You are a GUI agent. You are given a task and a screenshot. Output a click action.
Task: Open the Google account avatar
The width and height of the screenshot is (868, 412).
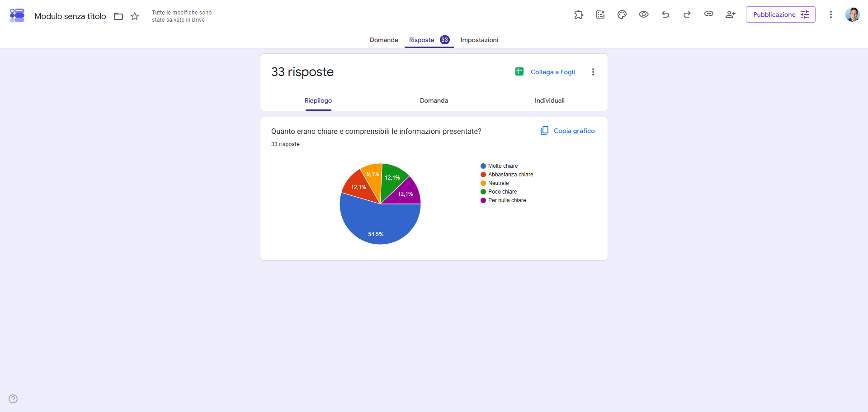tap(853, 14)
